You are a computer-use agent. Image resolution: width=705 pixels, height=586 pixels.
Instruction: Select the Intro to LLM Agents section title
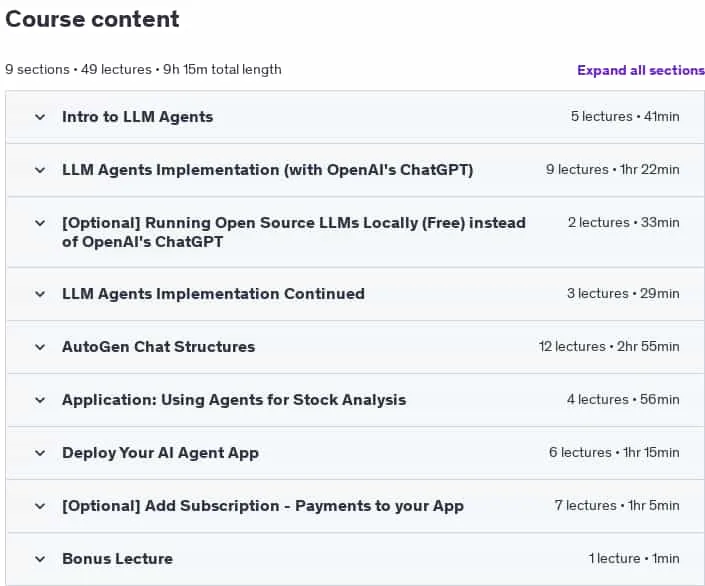pos(138,117)
